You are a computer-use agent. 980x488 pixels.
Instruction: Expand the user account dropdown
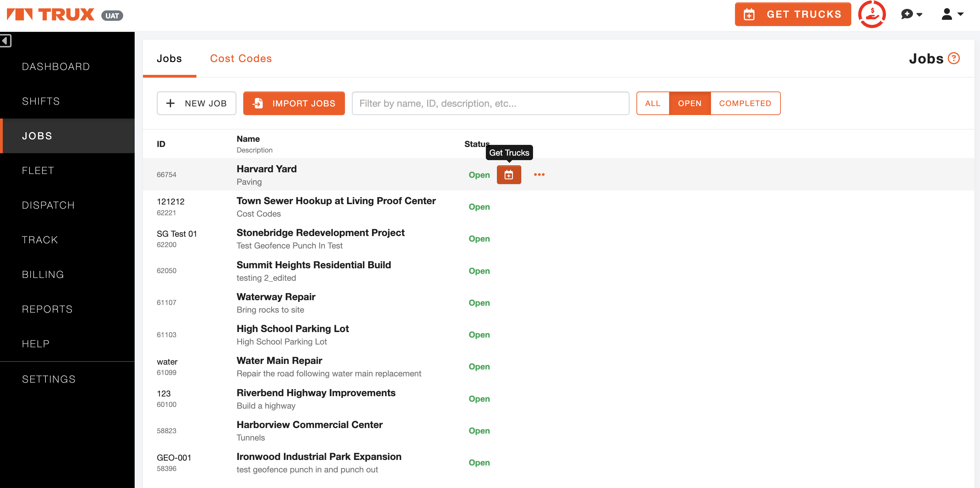click(952, 15)
